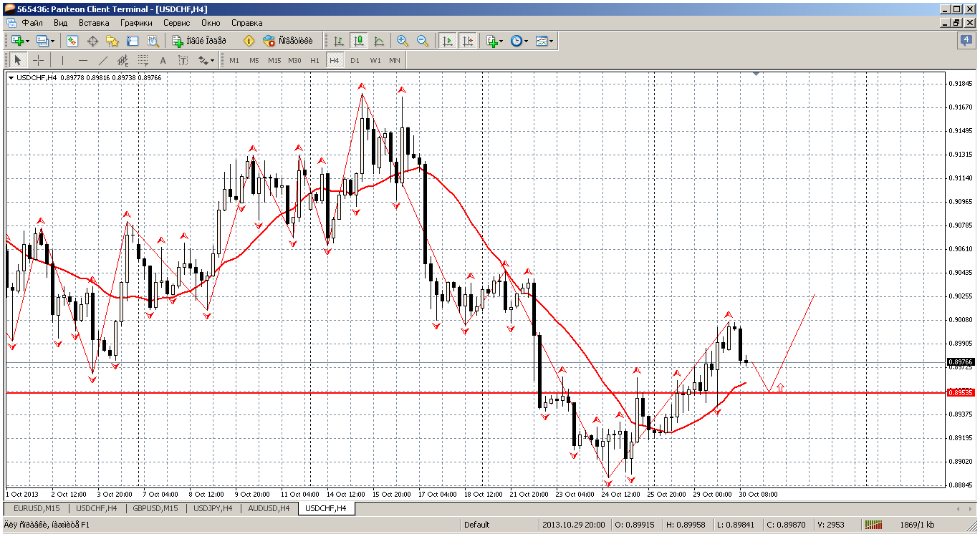Click the grey chart shift marker triangle

756,73
